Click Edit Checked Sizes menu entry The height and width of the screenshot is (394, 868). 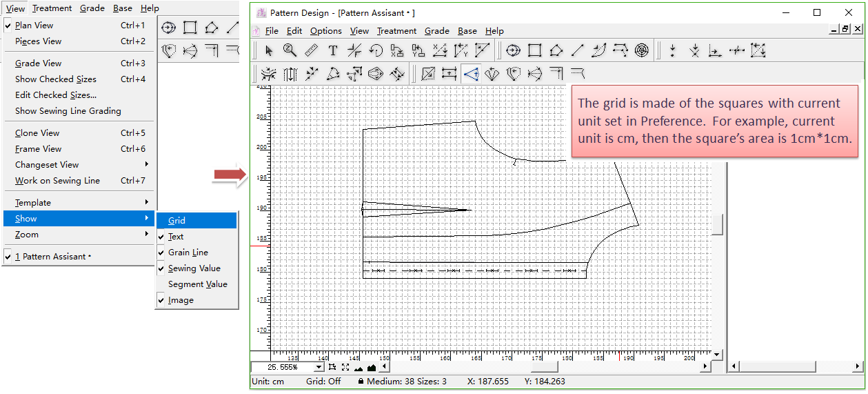point(55,95)
